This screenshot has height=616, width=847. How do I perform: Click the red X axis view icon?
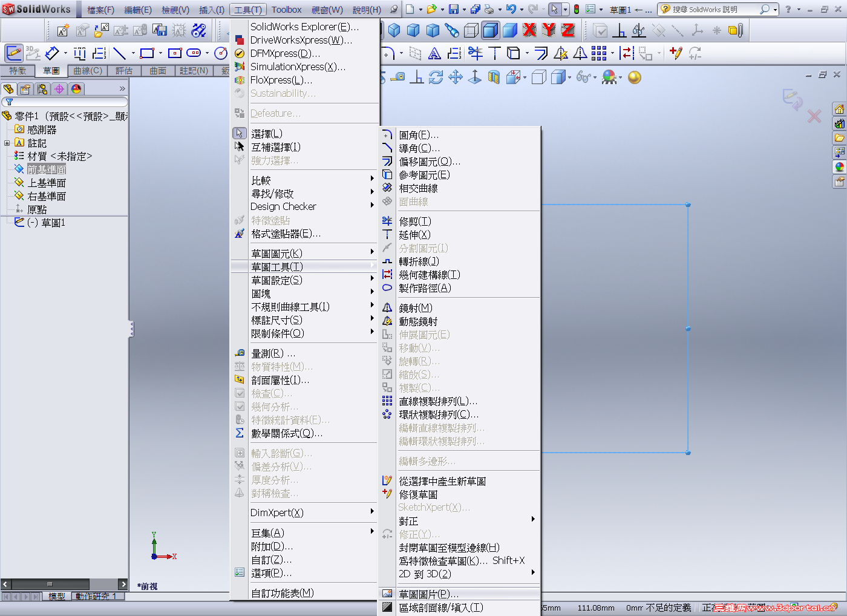click(x=529, y=30)
